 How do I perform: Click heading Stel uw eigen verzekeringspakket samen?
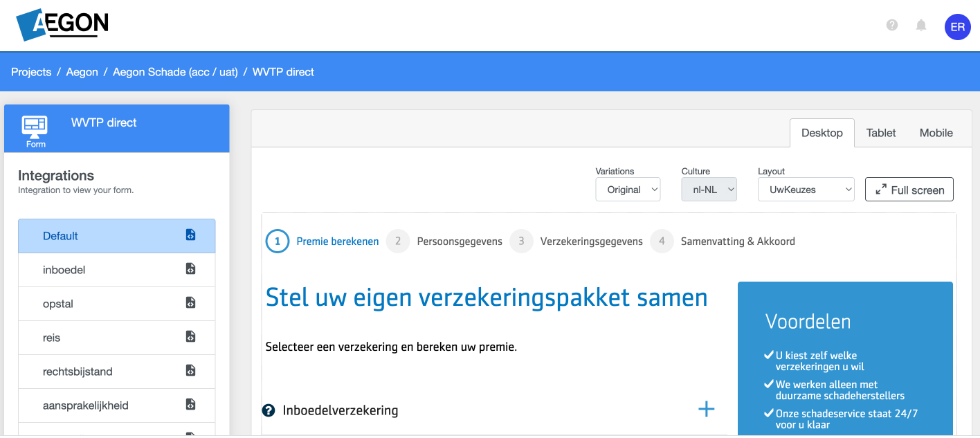[x=487, y=298]
